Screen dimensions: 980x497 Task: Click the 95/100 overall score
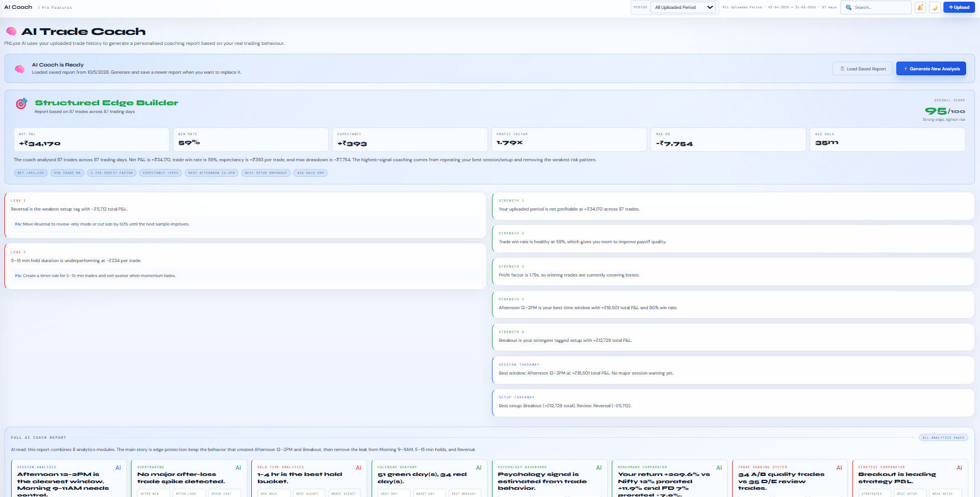point(945,111)
